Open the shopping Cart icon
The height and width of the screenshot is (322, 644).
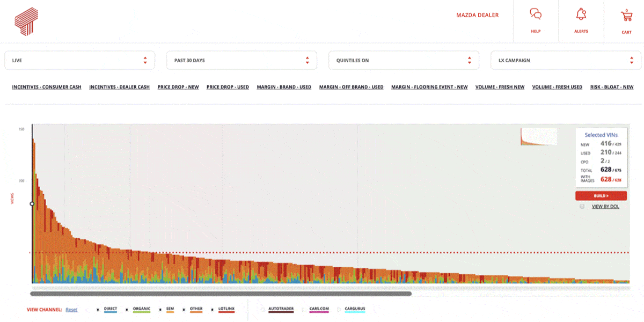626,15
